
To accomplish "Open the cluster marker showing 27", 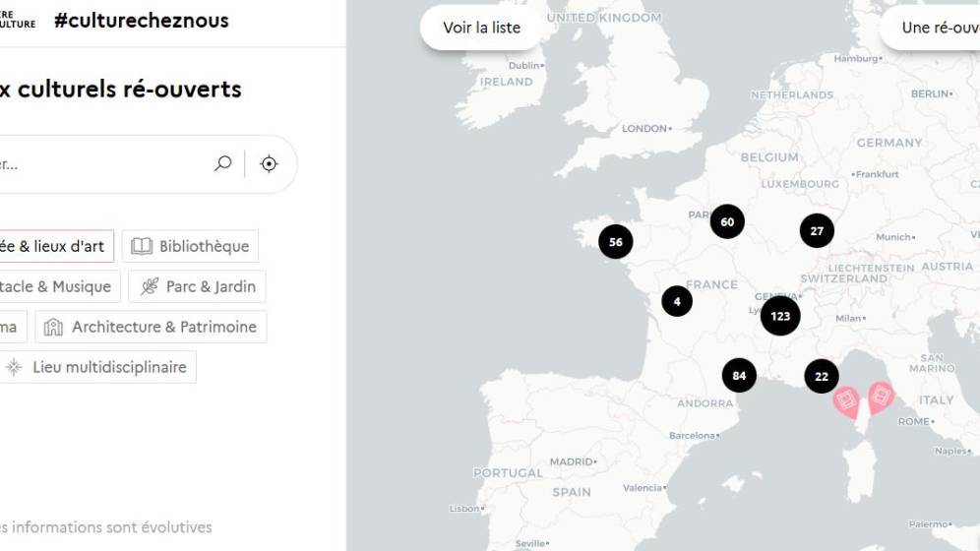I will pyautogui.click(x=817, y=231).
